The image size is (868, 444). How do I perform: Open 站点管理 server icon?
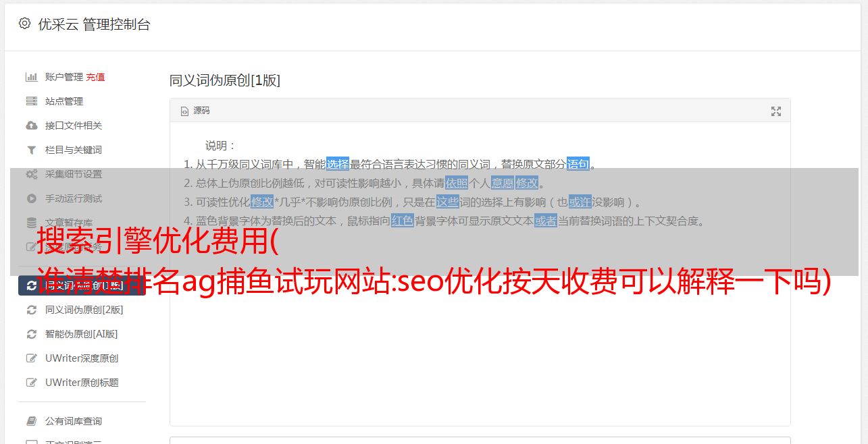pos(31,101)
